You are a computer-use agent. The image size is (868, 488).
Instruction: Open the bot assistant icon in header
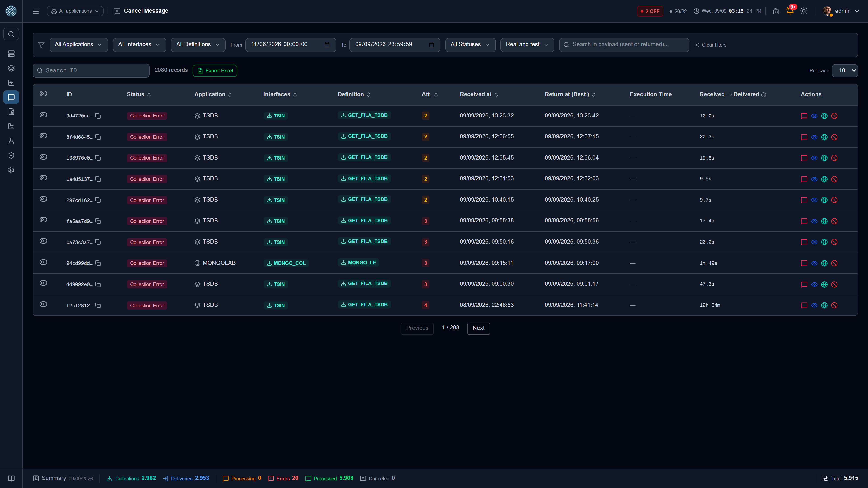click(x=776, y=11)
